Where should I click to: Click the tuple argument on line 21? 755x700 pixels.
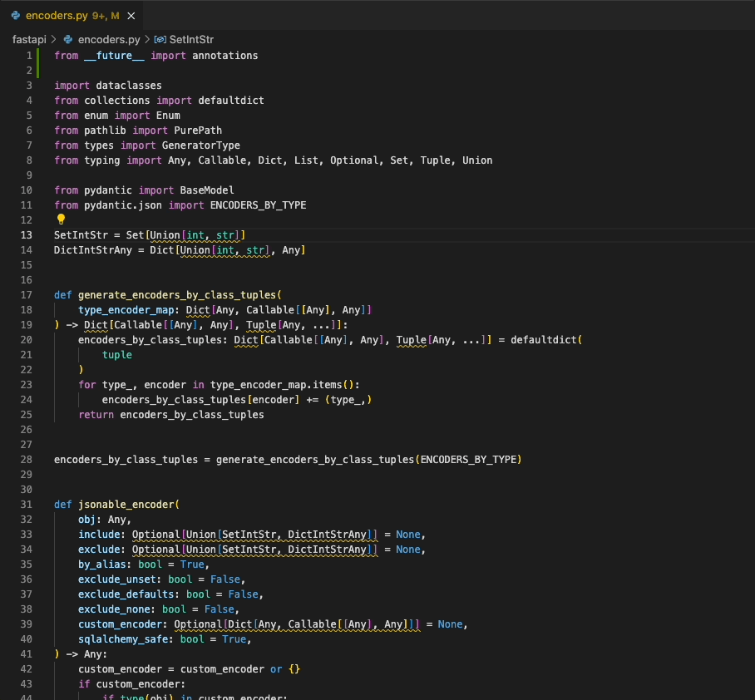pyautogui.click(x=116, y=354)
